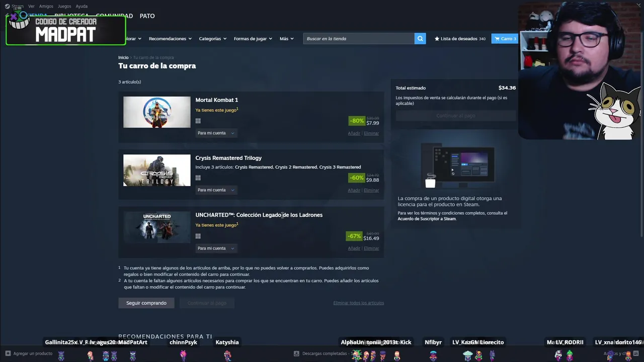
Task: Open the Steam menu
Action: tap(18, 7)
